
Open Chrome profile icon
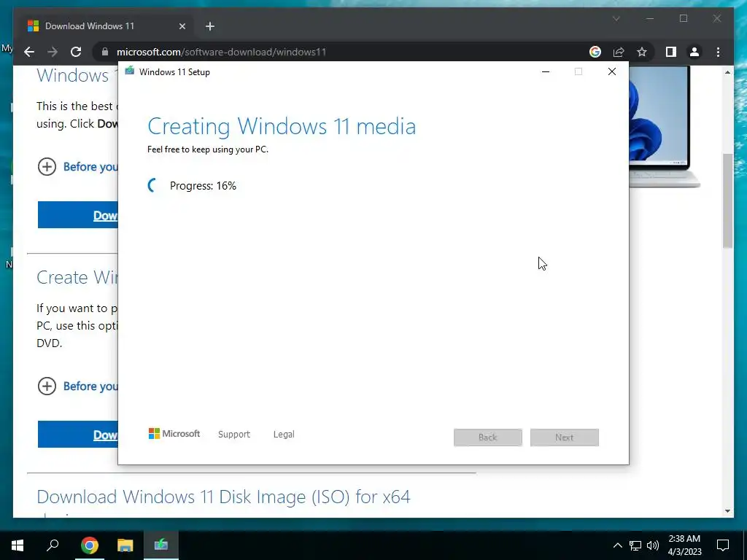point(694,52)
